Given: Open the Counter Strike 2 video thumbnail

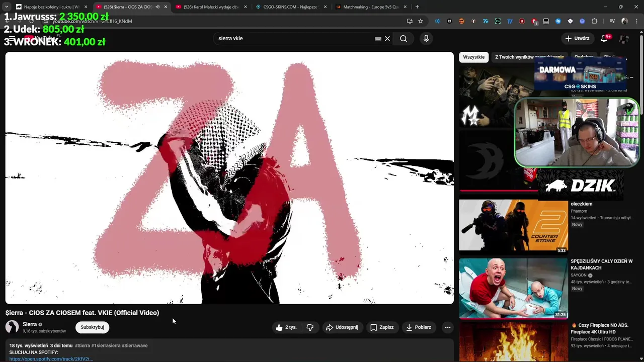Looking at the screenshot, I should click(513, 225).
